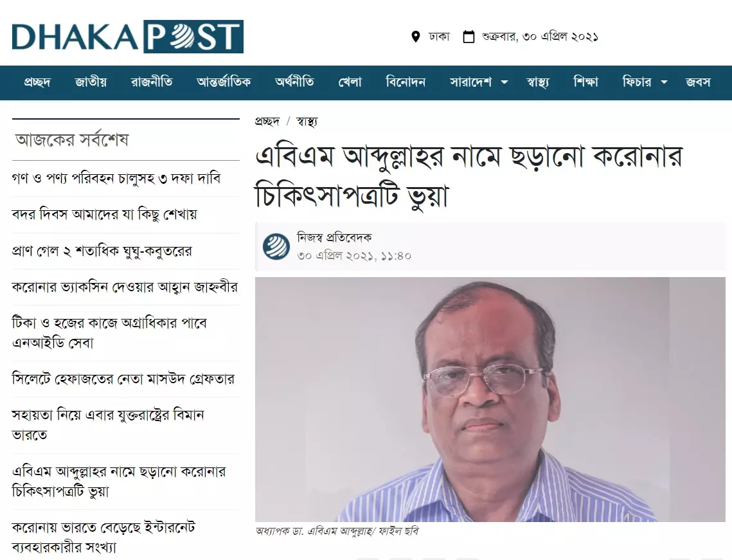Click the author's globe avatar icon

(x=276, y=247)
